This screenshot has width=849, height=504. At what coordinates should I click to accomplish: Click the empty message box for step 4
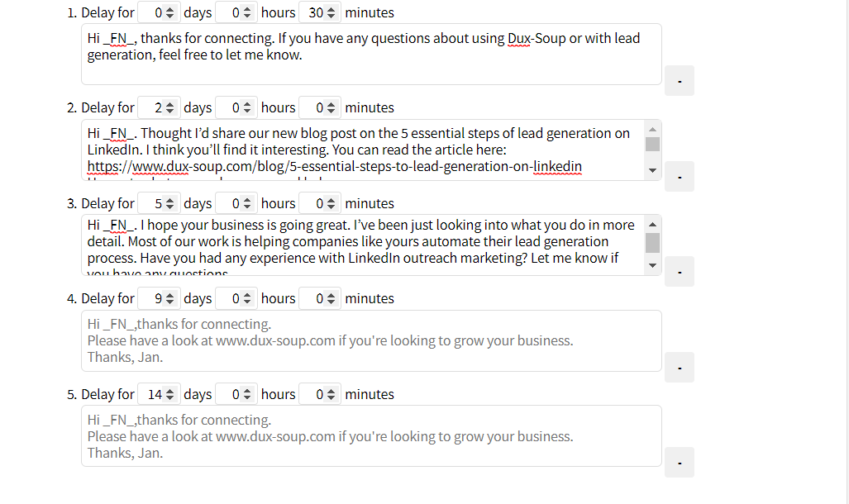(371, 341)
